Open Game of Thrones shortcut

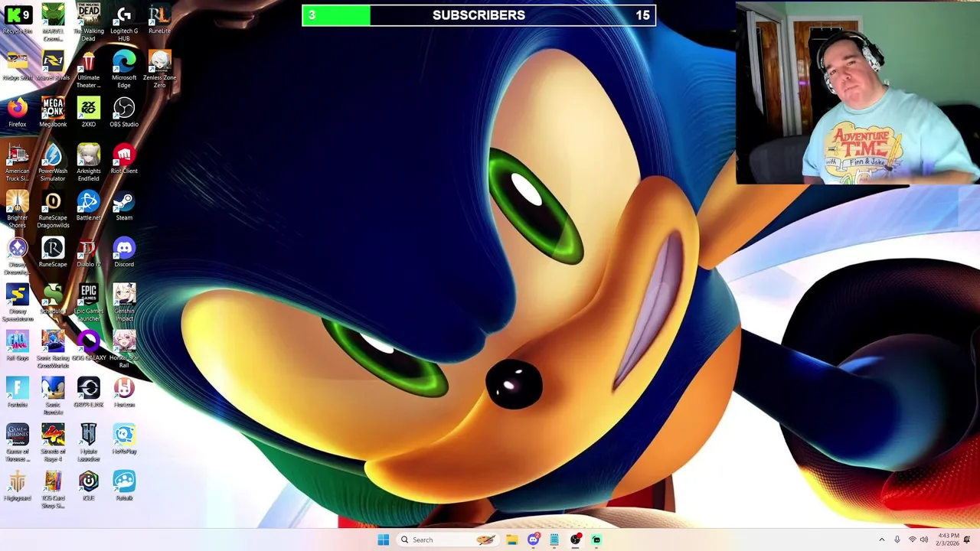(18, 443)
